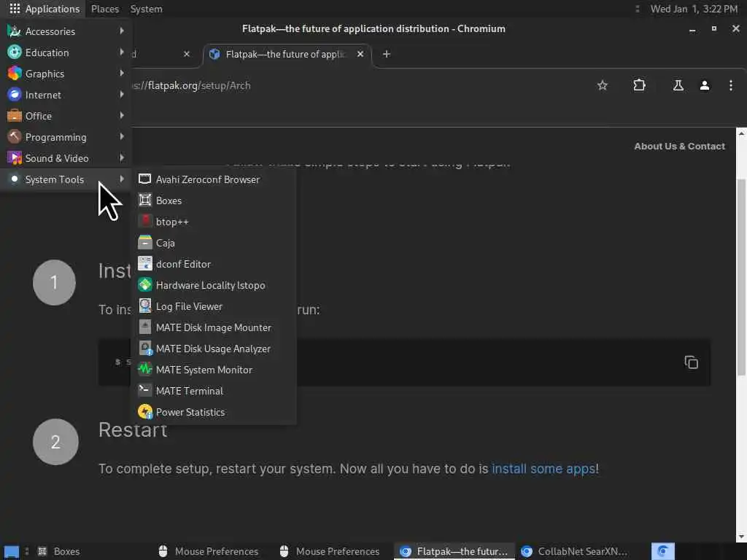Expand the Office submenu arrow
747x560 pixels.
pos(122,115)
